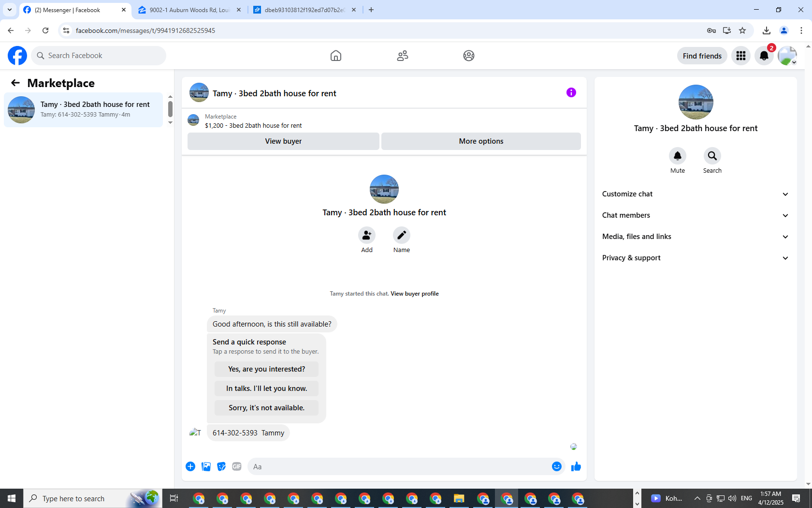Open a new Chrome tab
812x508 pixels.
[x=371, y=10]
